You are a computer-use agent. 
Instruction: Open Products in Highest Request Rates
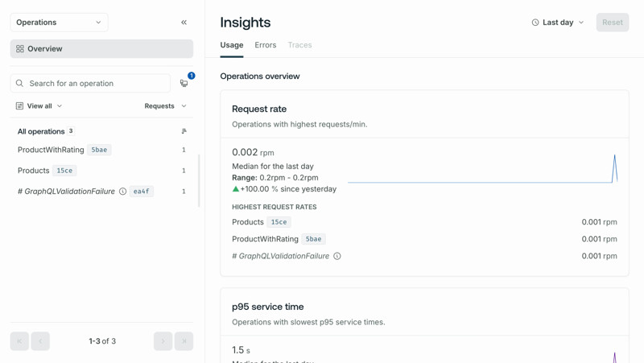click(x=248, y=222)
